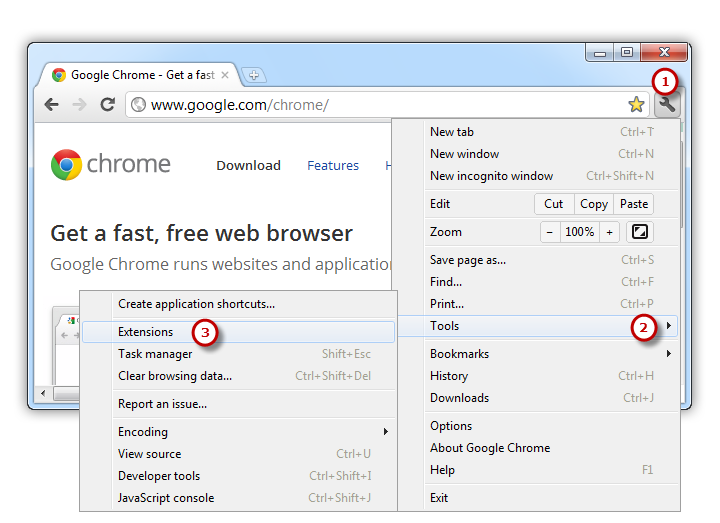Screen dimensions: 720x523
Task: Open JavaScript console
Action: point(254,498)
